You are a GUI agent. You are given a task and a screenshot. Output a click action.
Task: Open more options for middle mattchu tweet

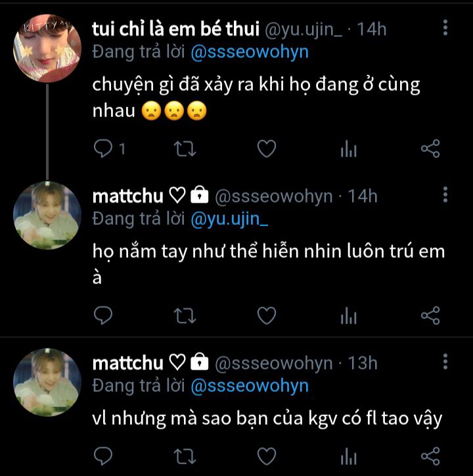(445, 195)
